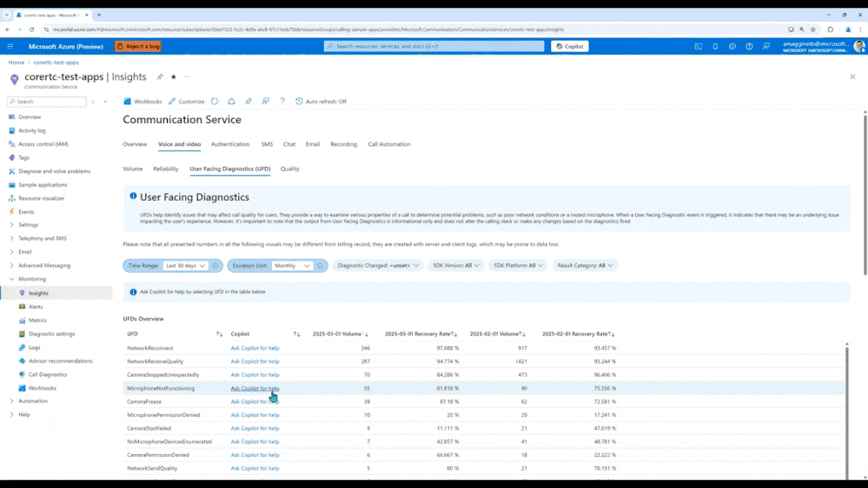Sort by 2025-02-01 Recovery Rate column

click(612, 334)
